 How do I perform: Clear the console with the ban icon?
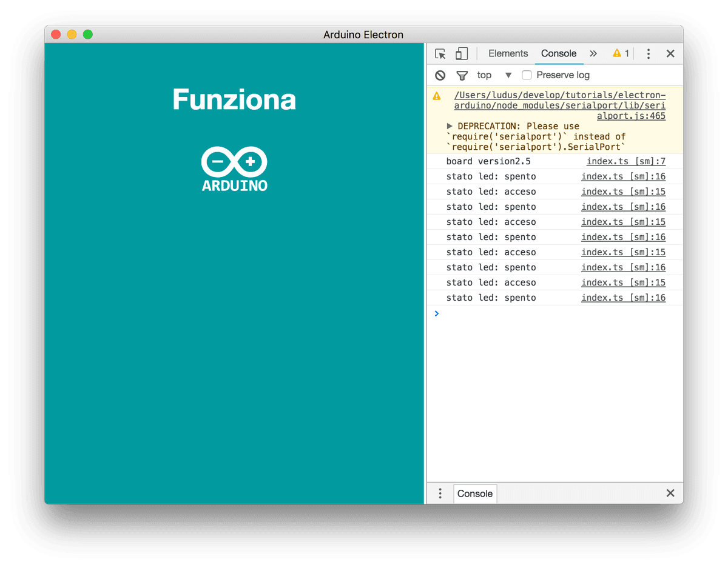pos(440,75)
